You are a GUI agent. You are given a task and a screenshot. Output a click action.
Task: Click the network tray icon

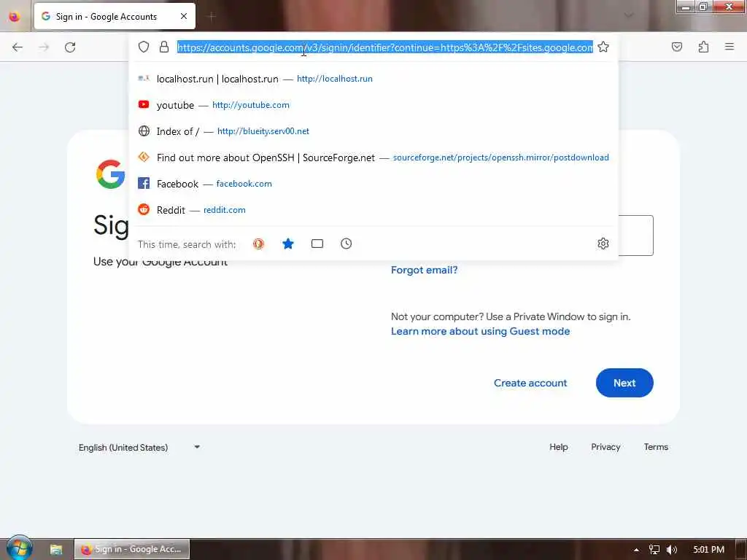tap(654, 550)
